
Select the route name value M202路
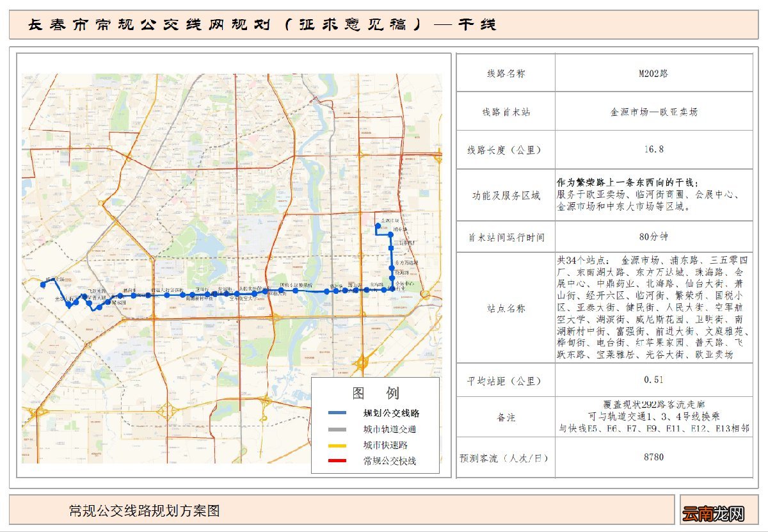point(653,73)
